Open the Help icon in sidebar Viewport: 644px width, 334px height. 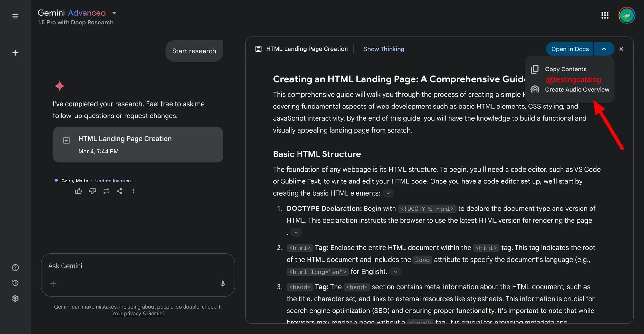pos(15,268)
